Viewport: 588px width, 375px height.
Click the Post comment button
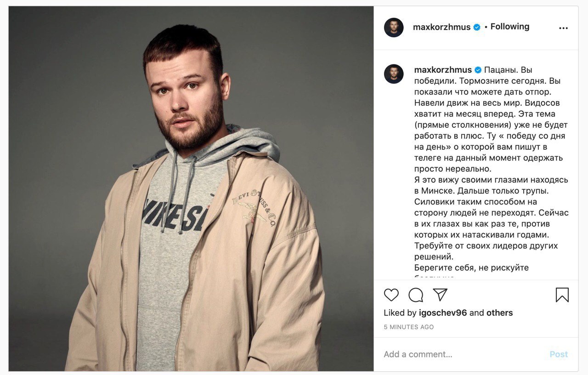(559, 354)
